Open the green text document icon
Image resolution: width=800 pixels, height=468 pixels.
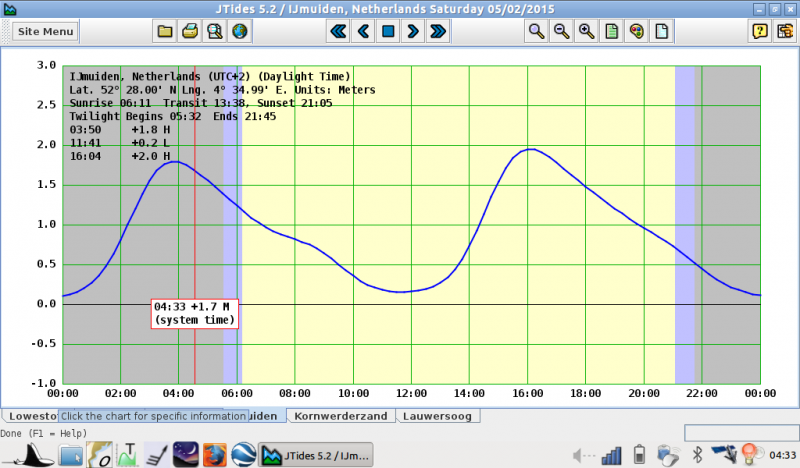coord(611,31)
